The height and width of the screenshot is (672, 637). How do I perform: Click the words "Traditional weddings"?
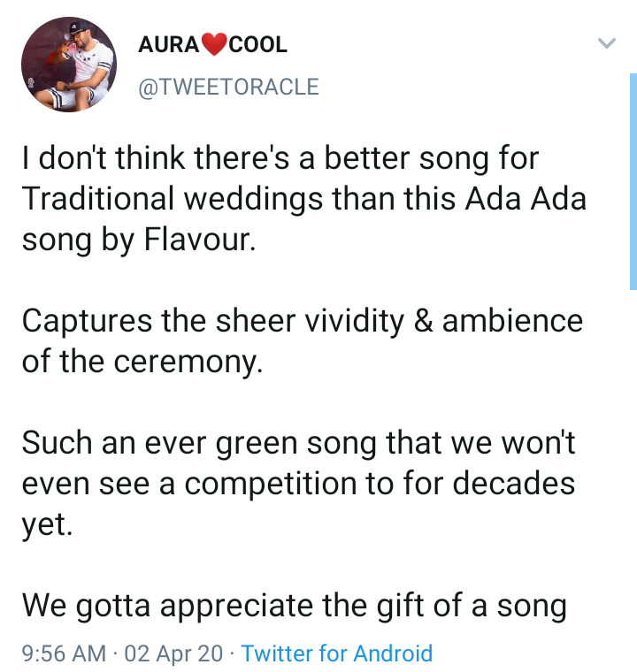click(x=172, y=200)
